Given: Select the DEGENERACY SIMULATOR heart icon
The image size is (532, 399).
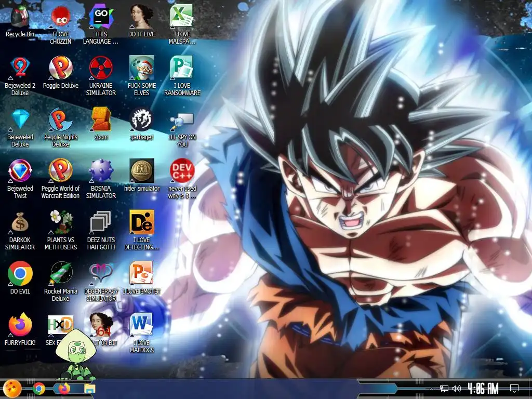Looking at the screenshot, I should [x=101, y=273].
